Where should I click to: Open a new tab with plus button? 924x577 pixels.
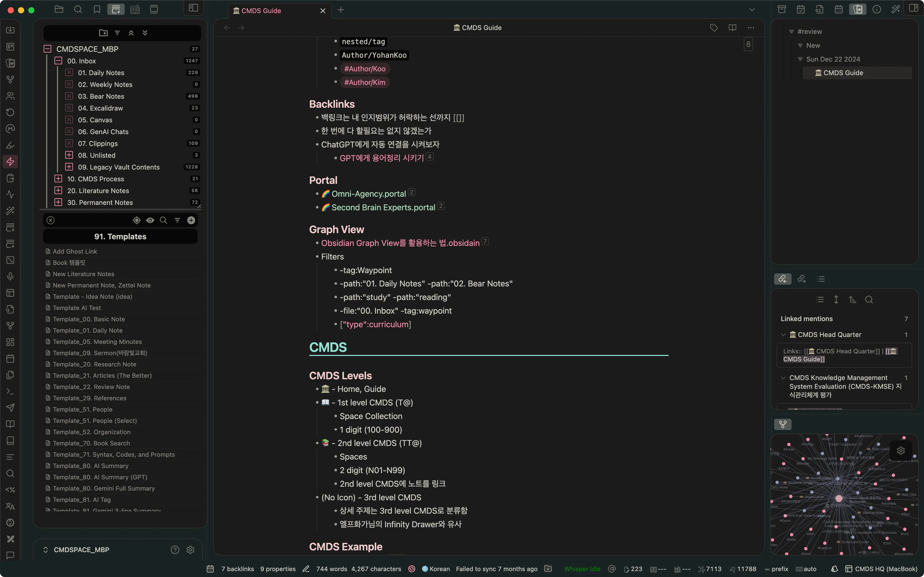(341, 10)
